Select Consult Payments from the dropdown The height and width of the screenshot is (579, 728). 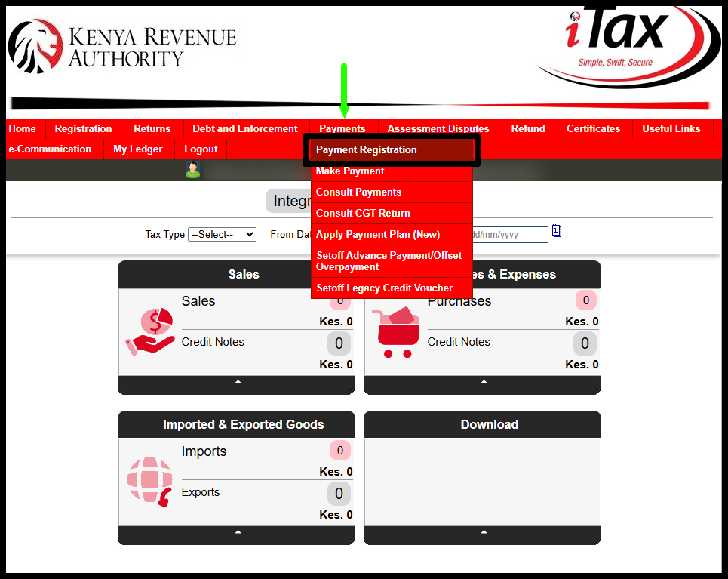pos(392,192)
